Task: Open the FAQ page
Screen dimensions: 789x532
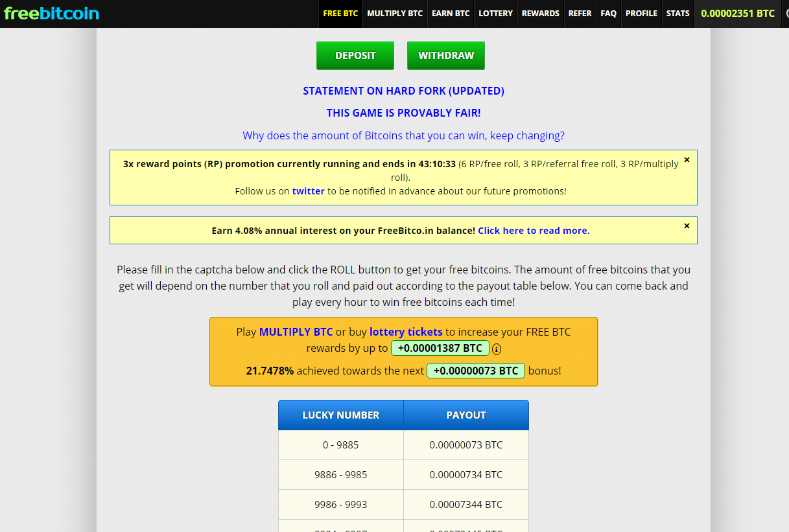Action: coord(609,14)
